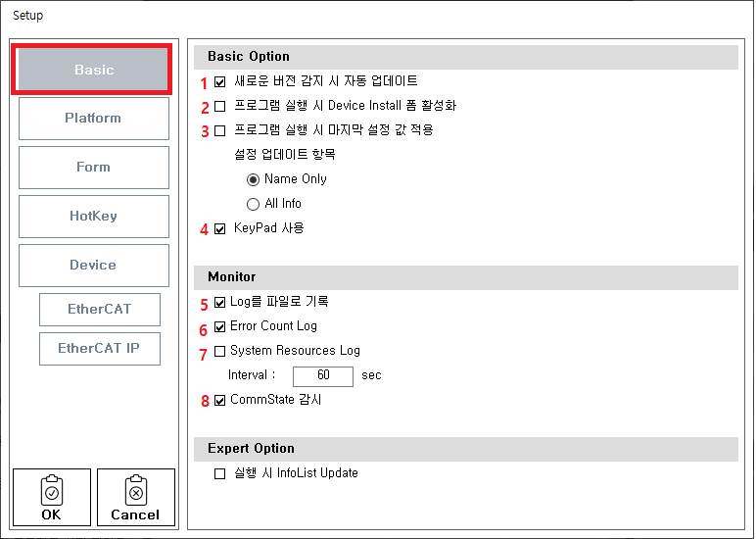Open the HotKey settings tab
The image size is (756, 539).
[94, 217]
